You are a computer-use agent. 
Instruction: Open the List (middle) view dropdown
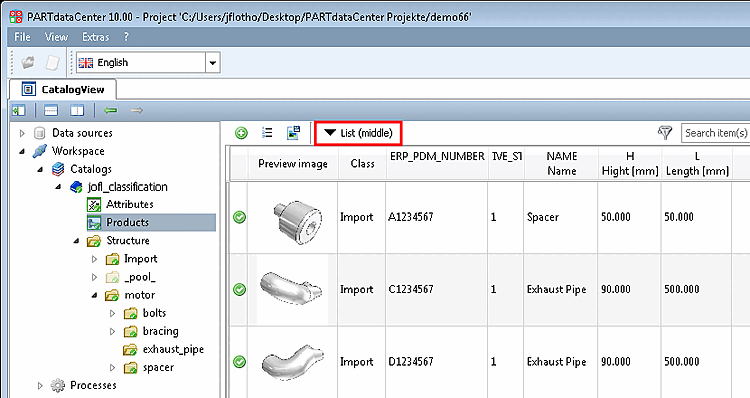pyautogui.click(x=358, y=133)
